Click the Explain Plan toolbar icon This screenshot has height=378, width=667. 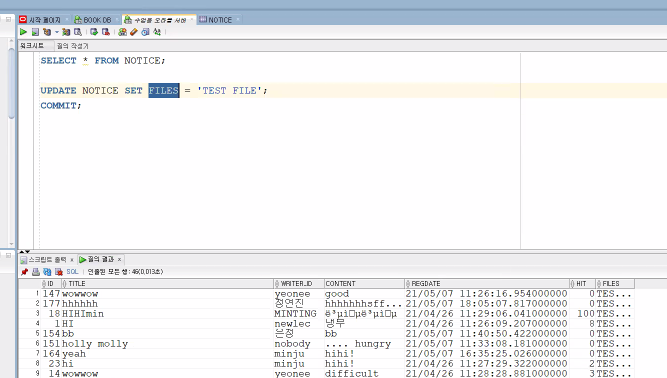coord(47,32)
